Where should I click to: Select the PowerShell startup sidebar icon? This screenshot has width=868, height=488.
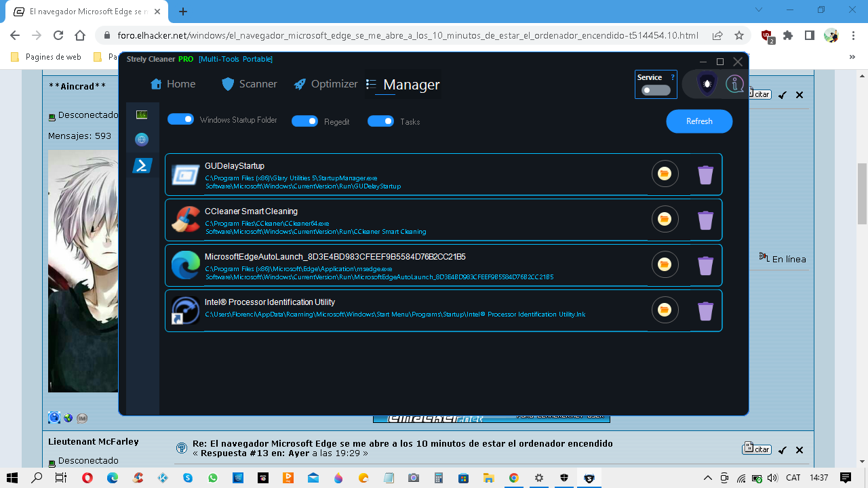click(142, 165)
